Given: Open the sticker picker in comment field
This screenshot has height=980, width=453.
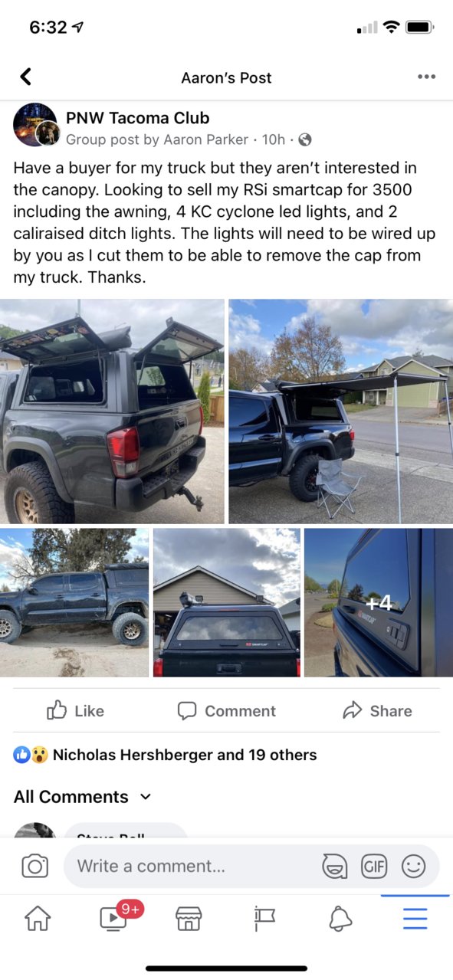Looking at the screenshot, I should tap(334, 867).
